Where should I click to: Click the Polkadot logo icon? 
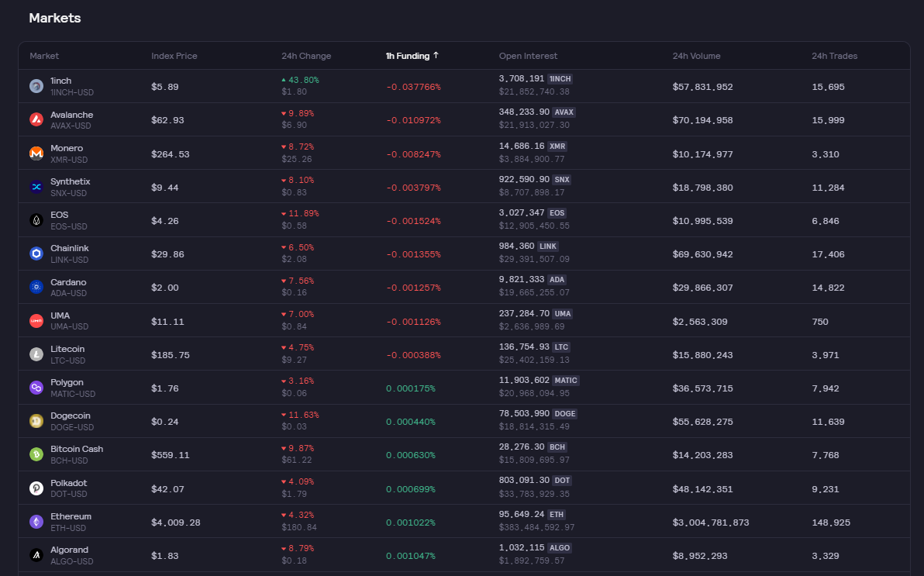click(x=36, y=488)
